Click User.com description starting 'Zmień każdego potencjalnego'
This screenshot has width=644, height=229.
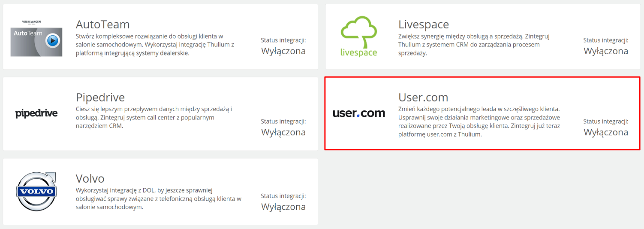pos(479,122)
